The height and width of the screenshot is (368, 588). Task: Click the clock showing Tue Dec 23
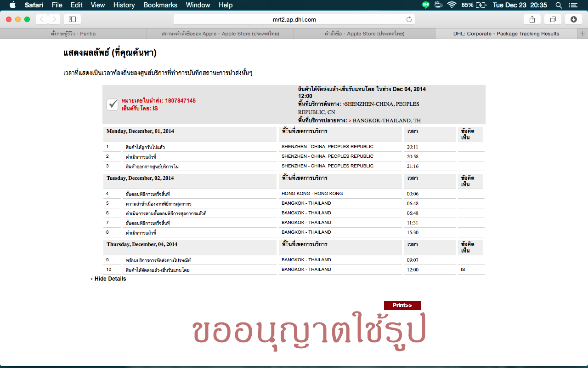pyautogui.click(x=520, y=5)
